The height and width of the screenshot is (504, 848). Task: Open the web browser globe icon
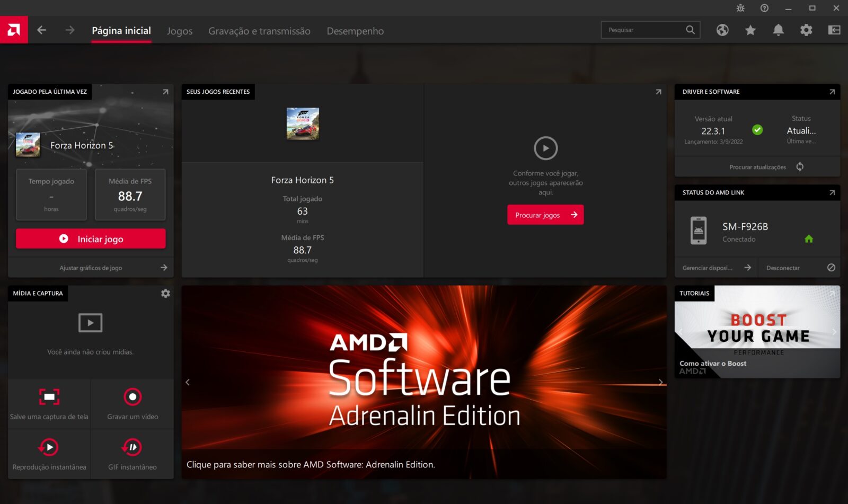(x=722, y=30)
